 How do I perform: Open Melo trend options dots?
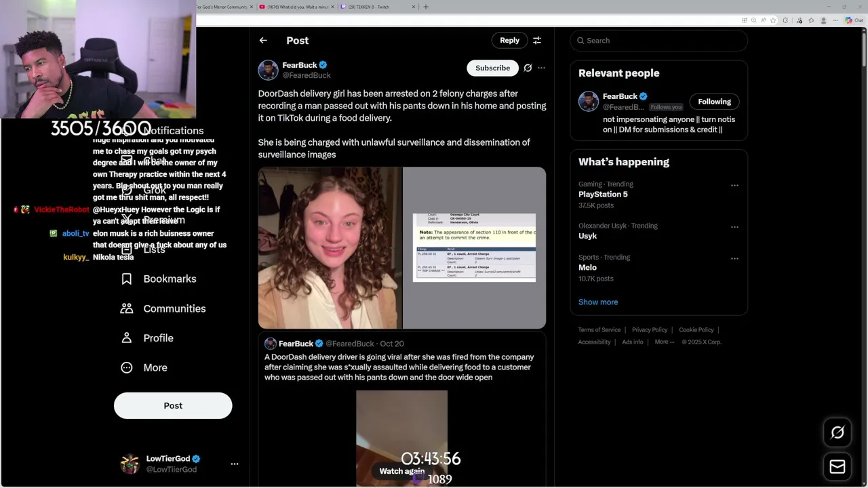click(734, 258)
